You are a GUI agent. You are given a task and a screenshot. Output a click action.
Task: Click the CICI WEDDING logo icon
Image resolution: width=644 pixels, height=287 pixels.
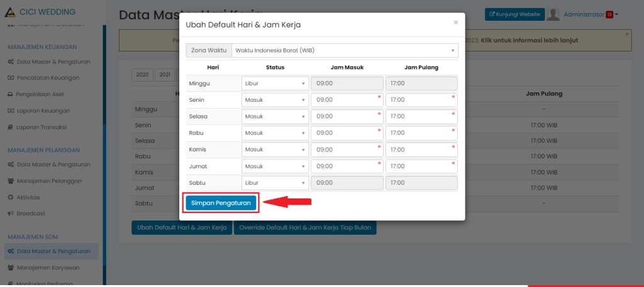[x=9, y=12]
